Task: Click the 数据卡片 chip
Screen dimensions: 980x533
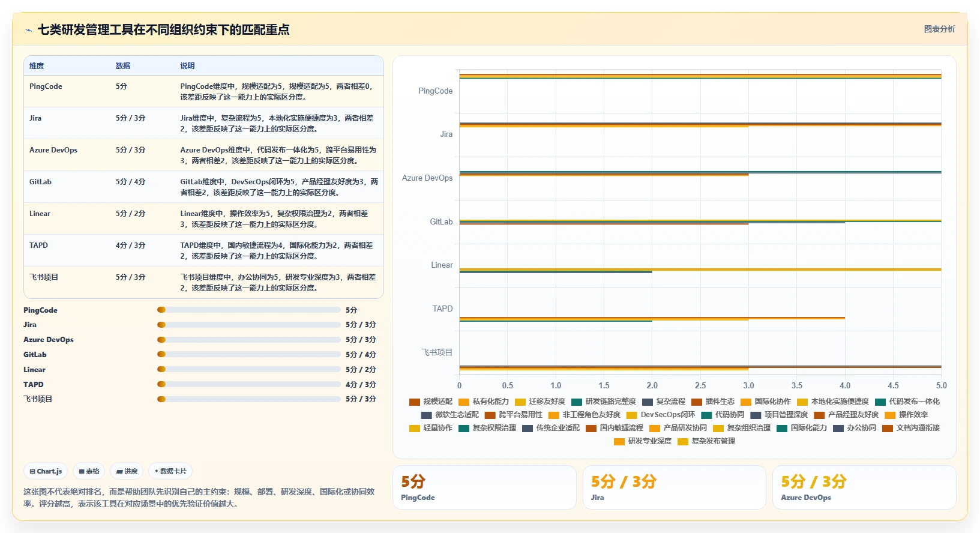Action: point(170,471)
